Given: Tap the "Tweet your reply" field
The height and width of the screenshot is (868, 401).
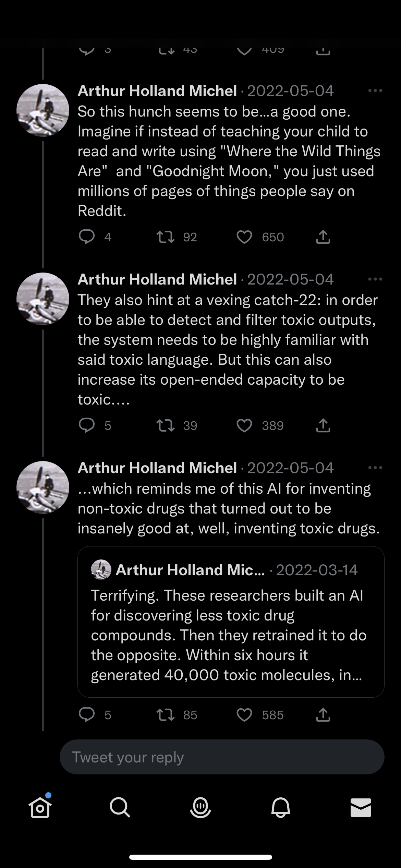Looking at the screenshot, I should pyautogui.click(x=222, y=757).
